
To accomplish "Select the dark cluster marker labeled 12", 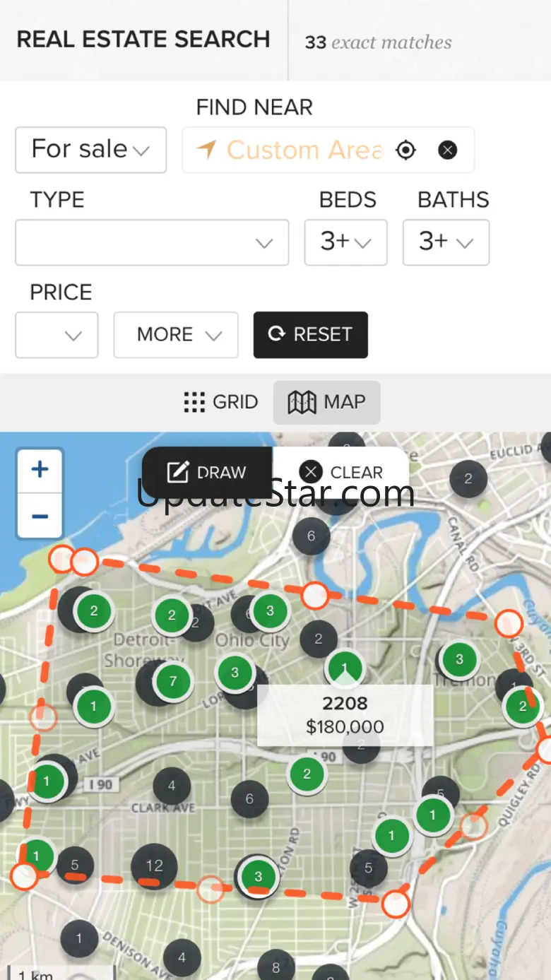I will tap(154, 866).
